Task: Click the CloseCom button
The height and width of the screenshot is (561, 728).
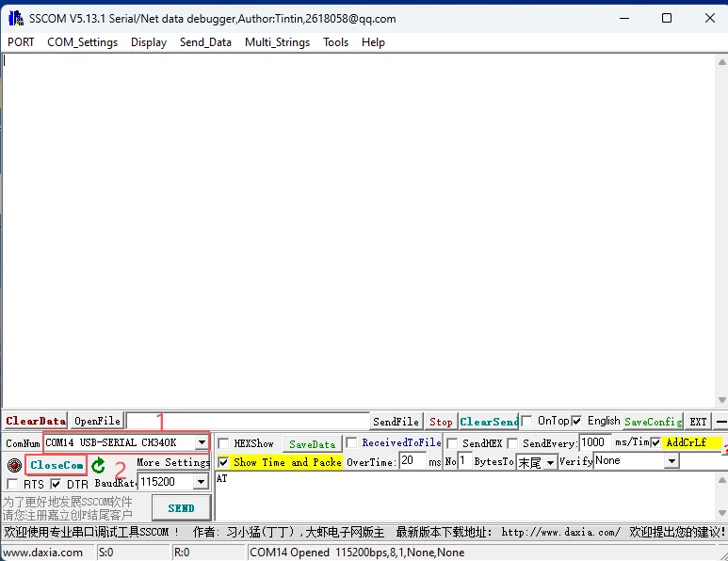Action: 57,465
